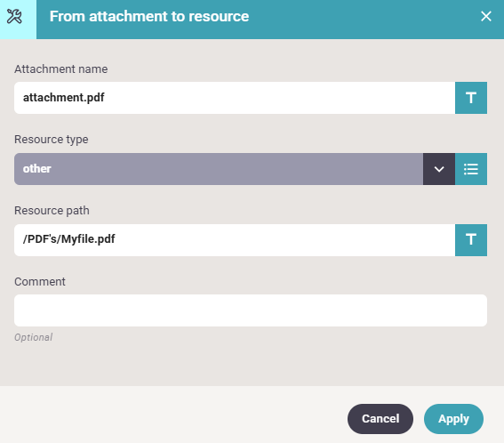Click the list icon beside Resource type
This screenshot has width=504, height=443.
point(471,169)
